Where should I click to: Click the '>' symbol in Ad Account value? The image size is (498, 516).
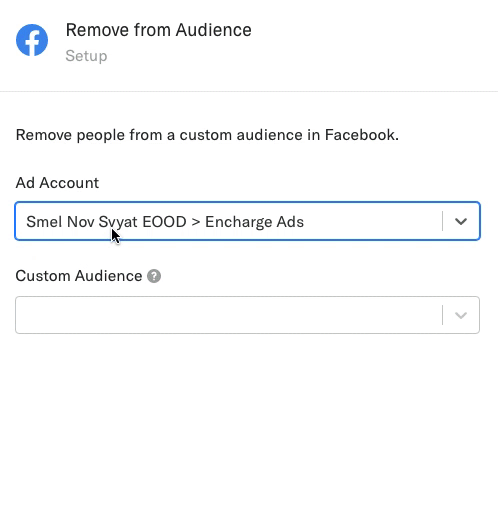tap(196, 222)
